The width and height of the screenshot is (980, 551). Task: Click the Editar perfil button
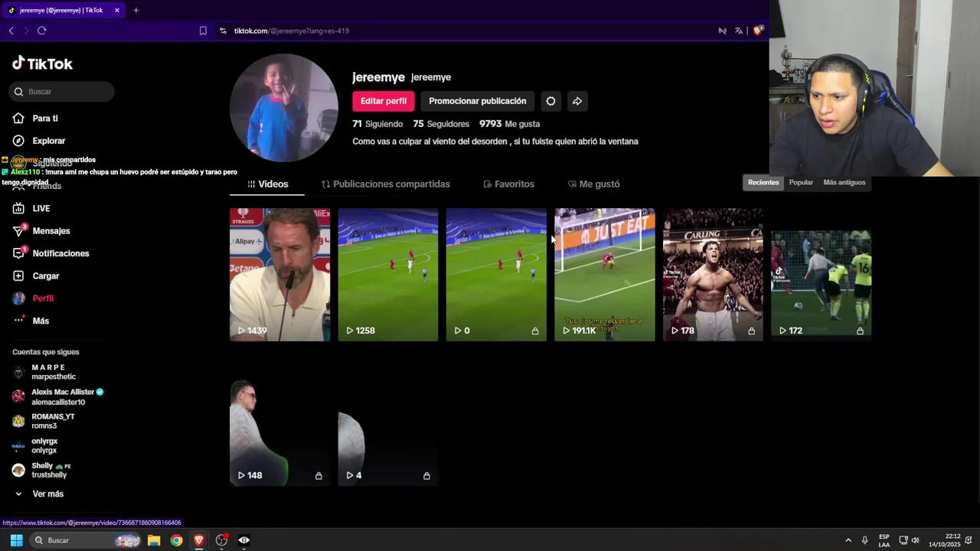[x=384, y=101]
